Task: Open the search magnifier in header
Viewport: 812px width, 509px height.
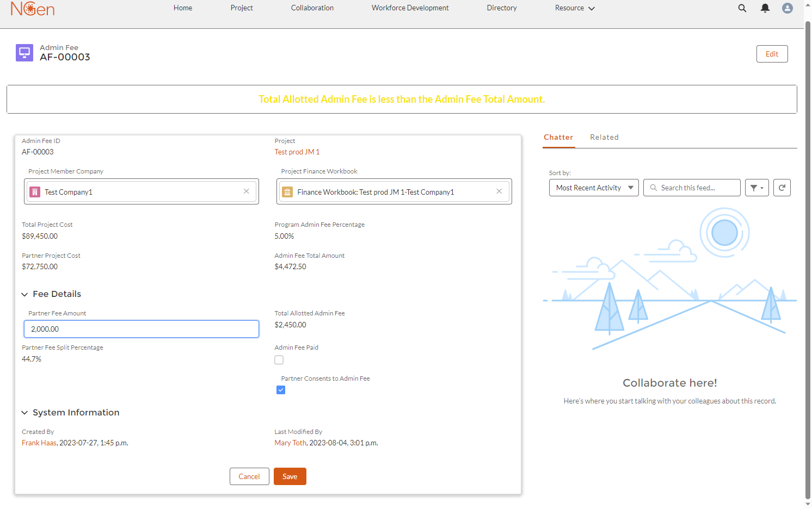Action: pos(742,8)
